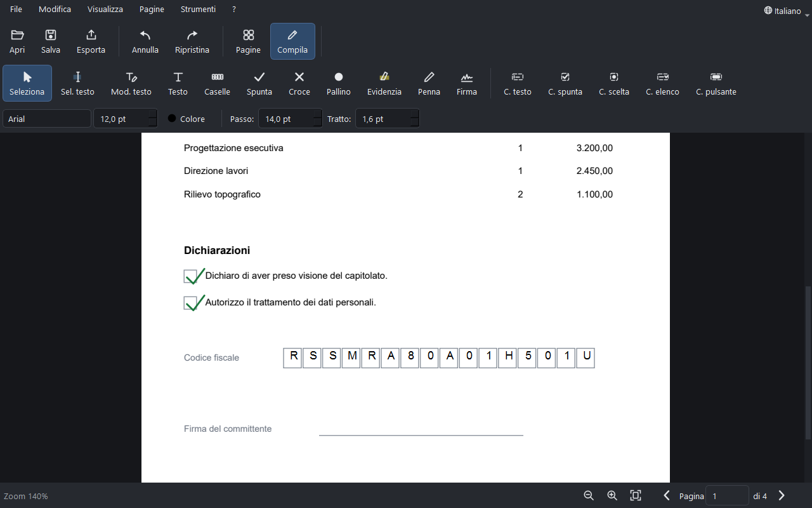812x508 pixels.
Task: Open a file with the Apri button
Action: tap(17, 41)
